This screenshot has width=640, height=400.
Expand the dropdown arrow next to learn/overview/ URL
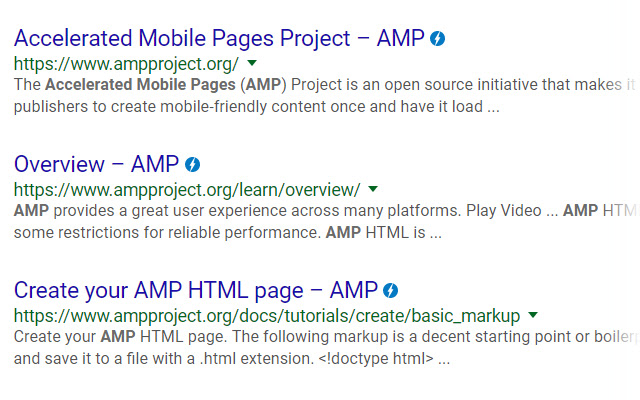[x=373, y=189]
